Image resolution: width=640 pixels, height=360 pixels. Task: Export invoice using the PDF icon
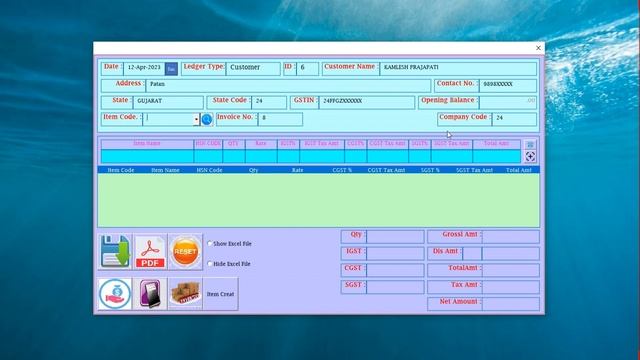coord(150,252)
